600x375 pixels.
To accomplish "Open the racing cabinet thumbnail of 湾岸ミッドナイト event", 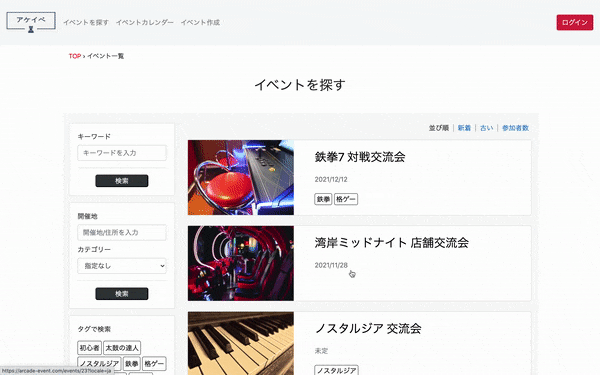I will 241,263.
